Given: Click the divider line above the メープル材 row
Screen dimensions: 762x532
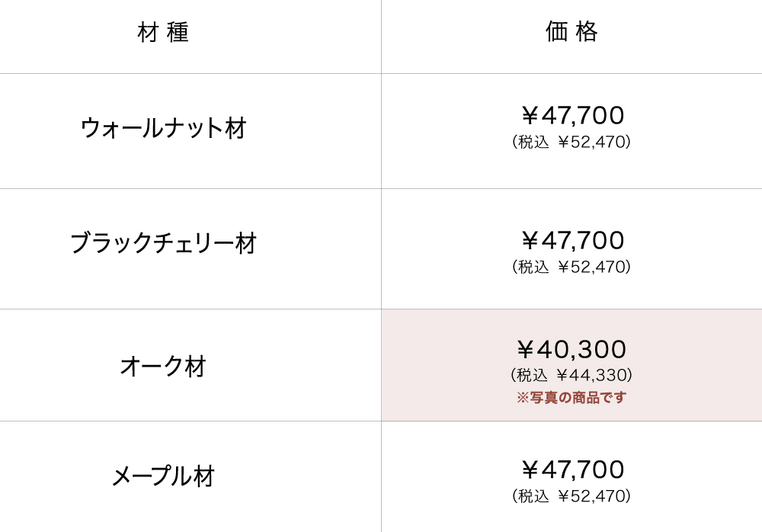Looking at the screenshot, I should [x=190, y=421].
